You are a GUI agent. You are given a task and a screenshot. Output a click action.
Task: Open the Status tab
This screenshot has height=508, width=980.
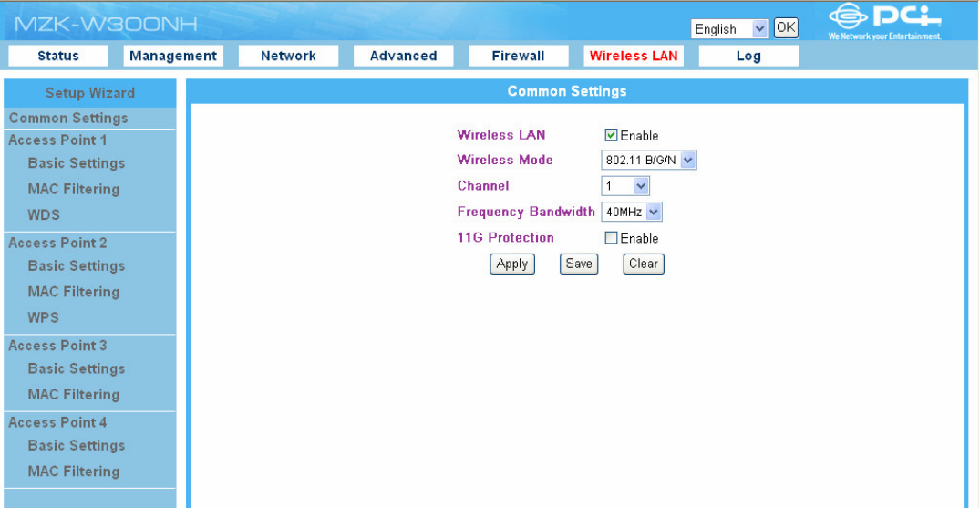pyautogui.click(x=58, y=56)
